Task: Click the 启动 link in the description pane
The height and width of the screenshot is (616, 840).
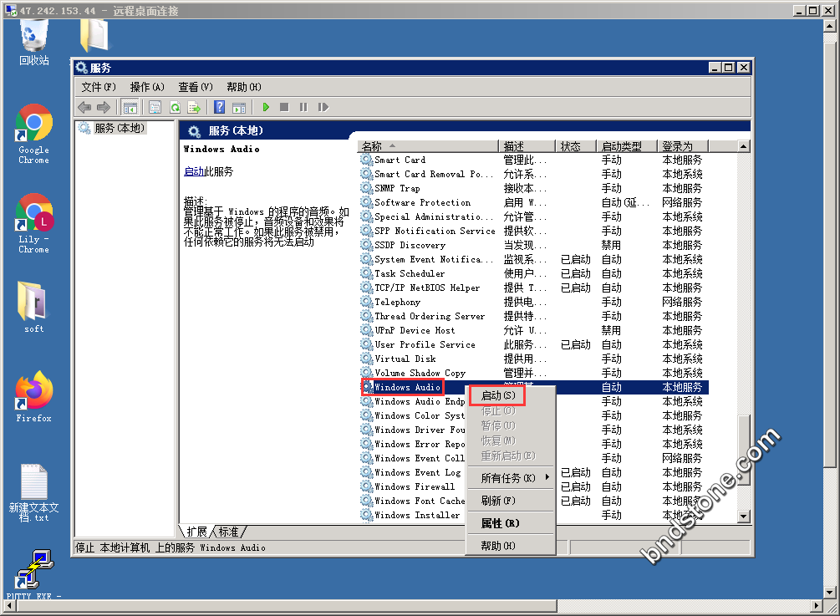Action: click(194, 171)
